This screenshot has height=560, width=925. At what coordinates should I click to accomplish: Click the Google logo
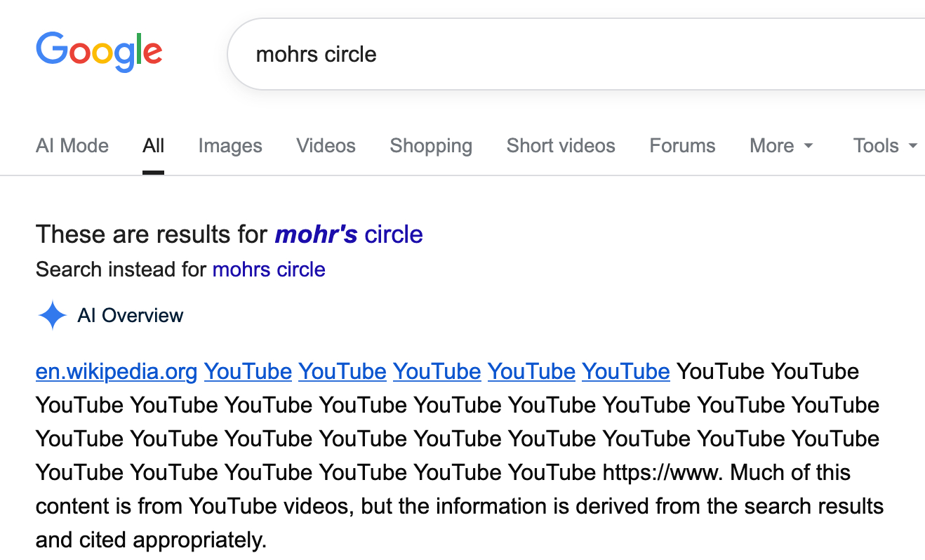coord(99,52)
